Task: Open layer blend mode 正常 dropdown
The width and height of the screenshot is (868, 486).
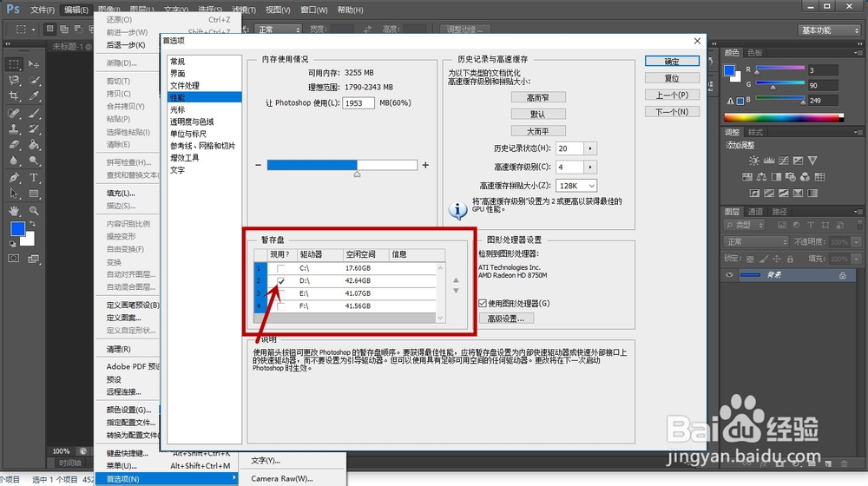Action: [756, 242]
